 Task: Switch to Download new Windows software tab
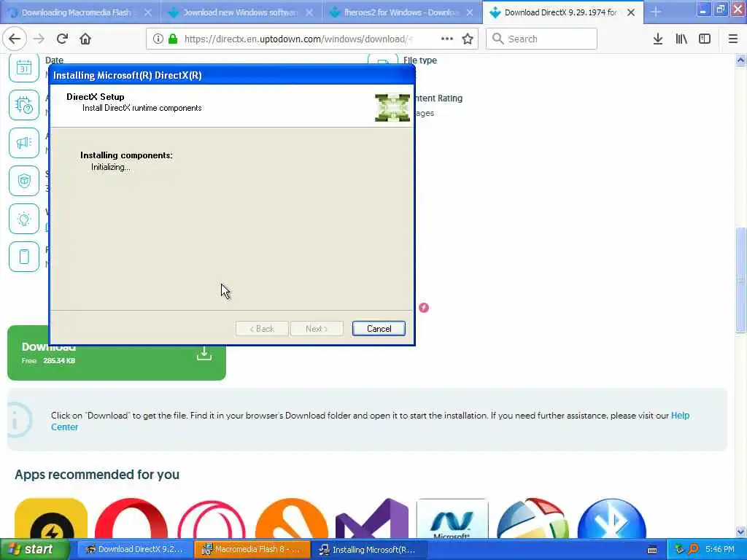pyautogui.click(x=241, y=12)
